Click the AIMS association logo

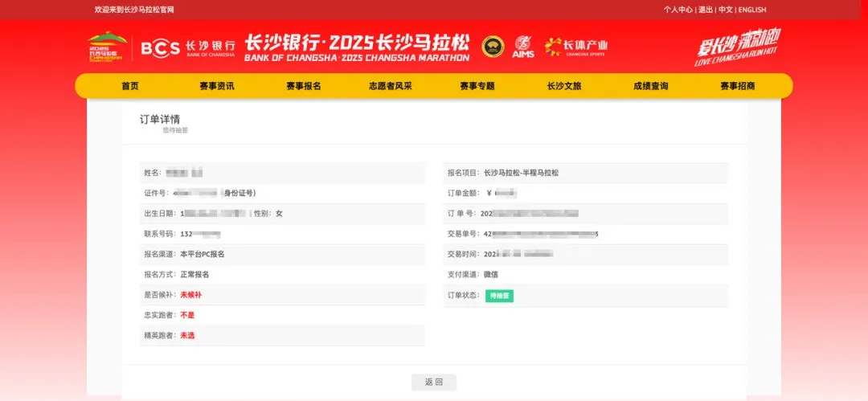(x=523, y=47)
